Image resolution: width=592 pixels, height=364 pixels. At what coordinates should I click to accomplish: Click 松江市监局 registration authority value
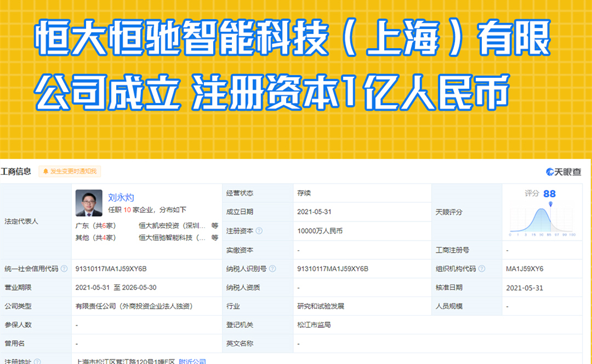[314, 325]
